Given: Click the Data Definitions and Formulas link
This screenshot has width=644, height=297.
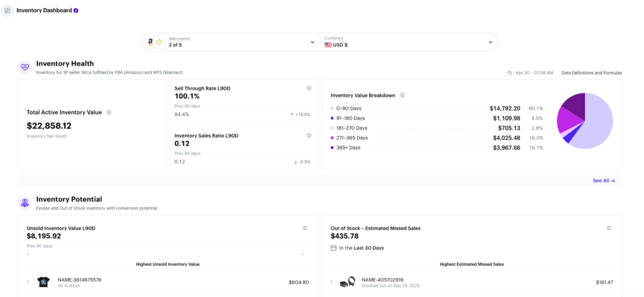Looking at the screenshot, I should click(x=591, y=73).
